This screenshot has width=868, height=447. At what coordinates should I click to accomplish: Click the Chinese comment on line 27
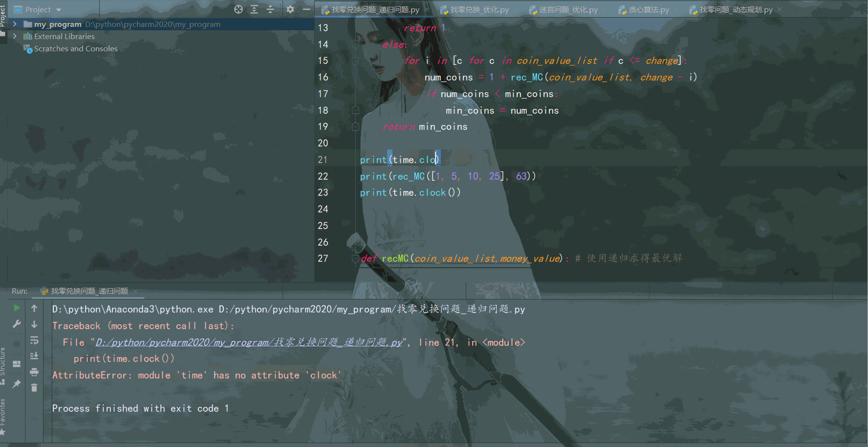pos(629,258)
